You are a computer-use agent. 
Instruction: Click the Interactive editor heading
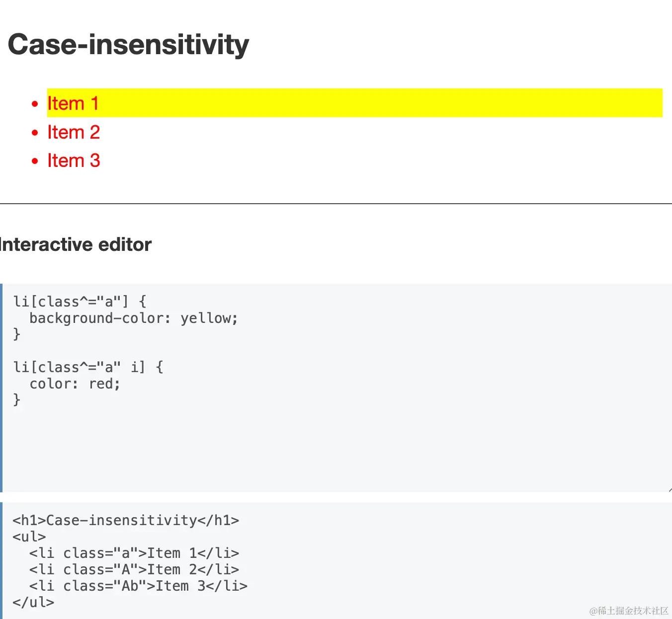[76, 244]
